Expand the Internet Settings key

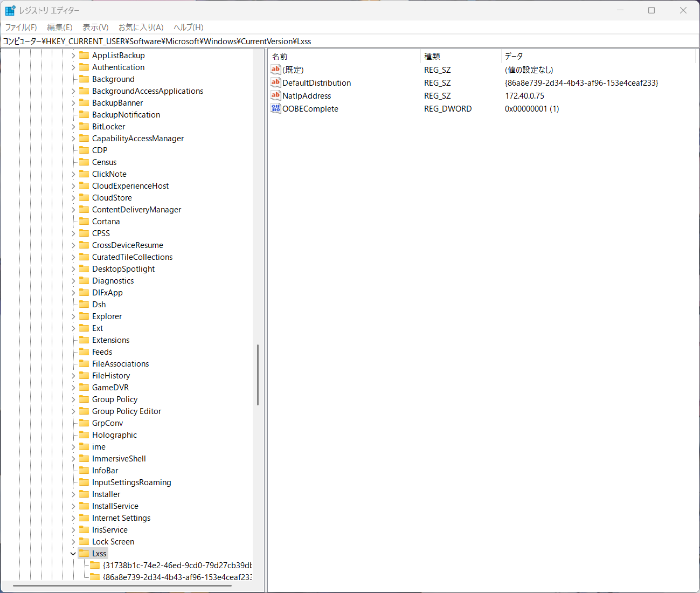coord(73,518)
